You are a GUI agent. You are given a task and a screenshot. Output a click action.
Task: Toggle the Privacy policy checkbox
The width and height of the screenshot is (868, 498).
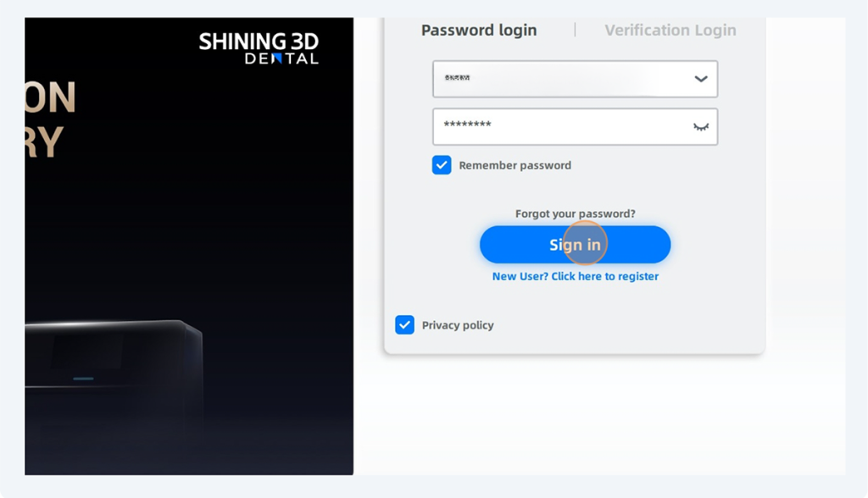click(405, 325)
